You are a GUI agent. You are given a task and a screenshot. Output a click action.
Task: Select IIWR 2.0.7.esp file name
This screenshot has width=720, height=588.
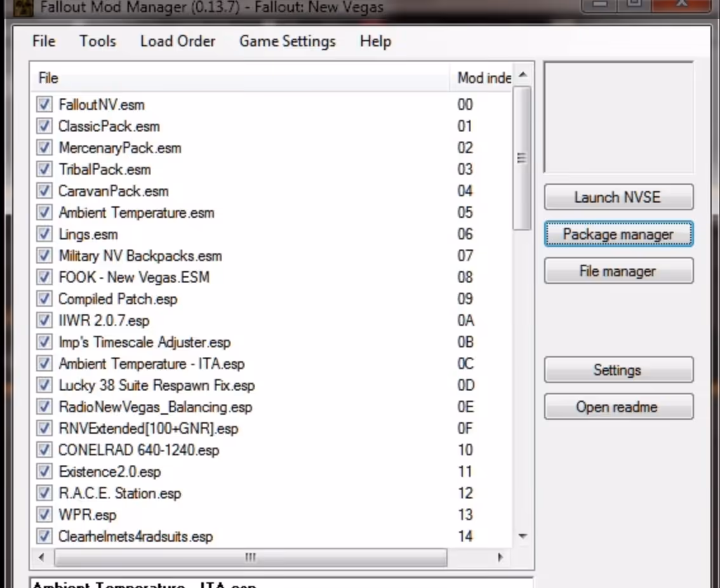pyautogui.click(x=103, y=321)
